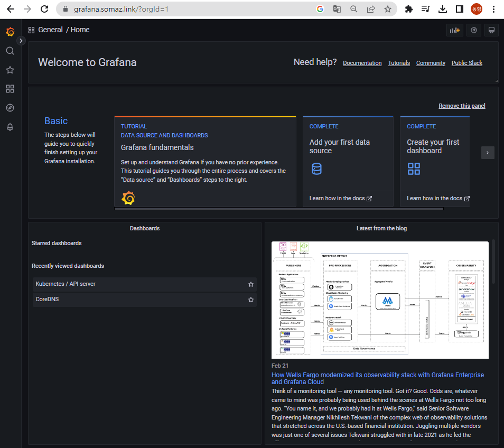The width and height of the screenshot is (504, 448).
Task: Go back with browser back arrow
Action: [11, 9]
